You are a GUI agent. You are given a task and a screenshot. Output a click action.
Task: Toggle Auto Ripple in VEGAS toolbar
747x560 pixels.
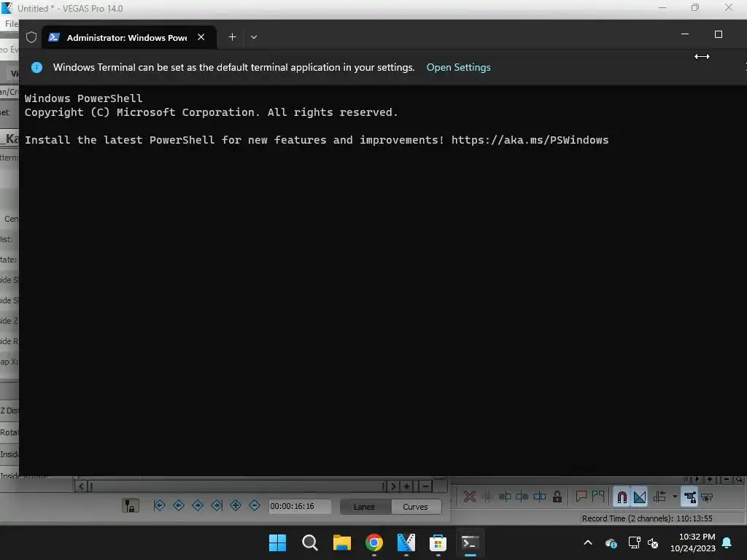[x=659, y=497]
